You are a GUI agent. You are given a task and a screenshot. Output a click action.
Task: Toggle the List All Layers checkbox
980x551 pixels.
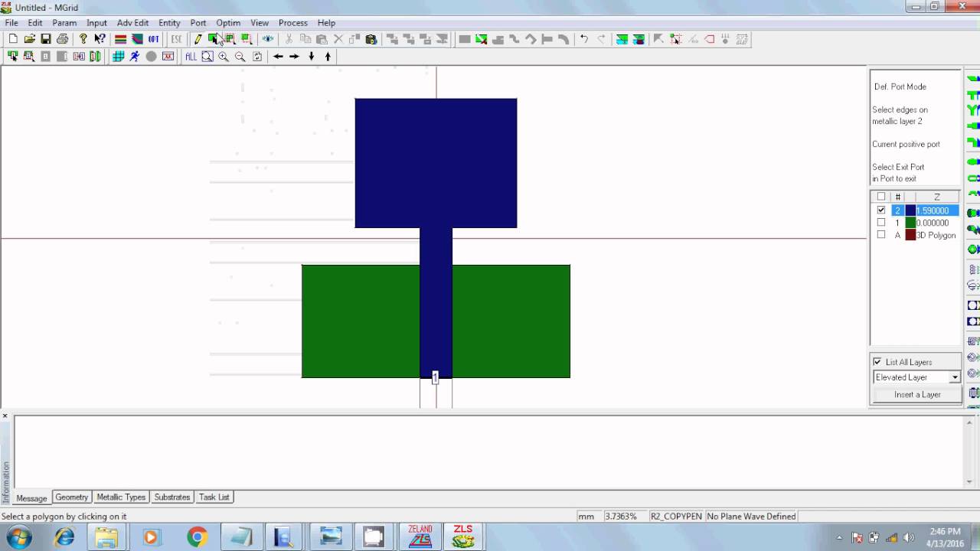[877, 362]
